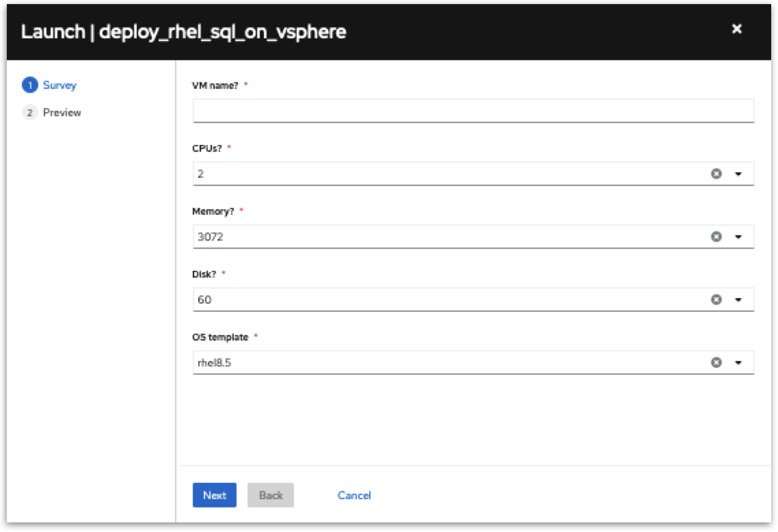Click the Disk field showing 60
The width and height of the screenshot is (778, 532).
pos(444,300)
